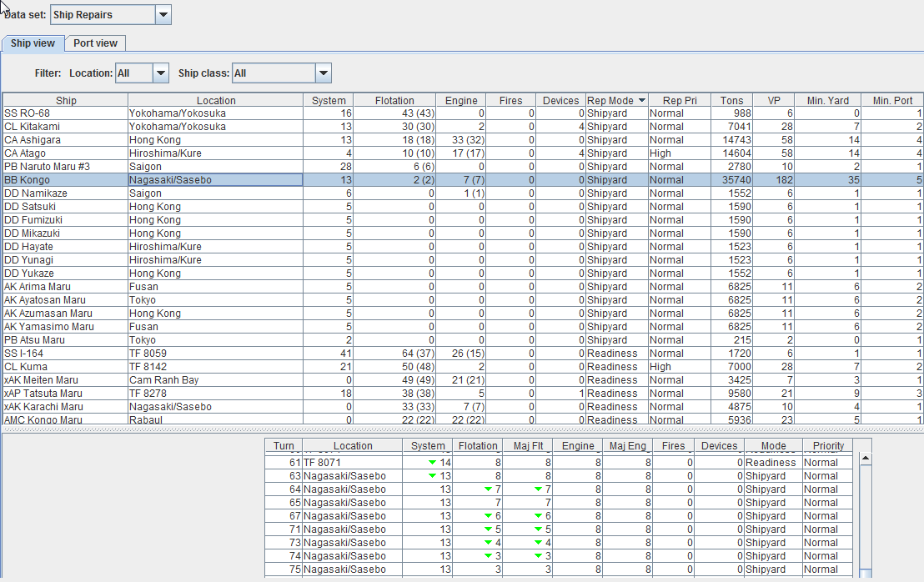Click green arrow in turn 63 System cell
Screen dimensions: 924x582
(x=432, y=476)
